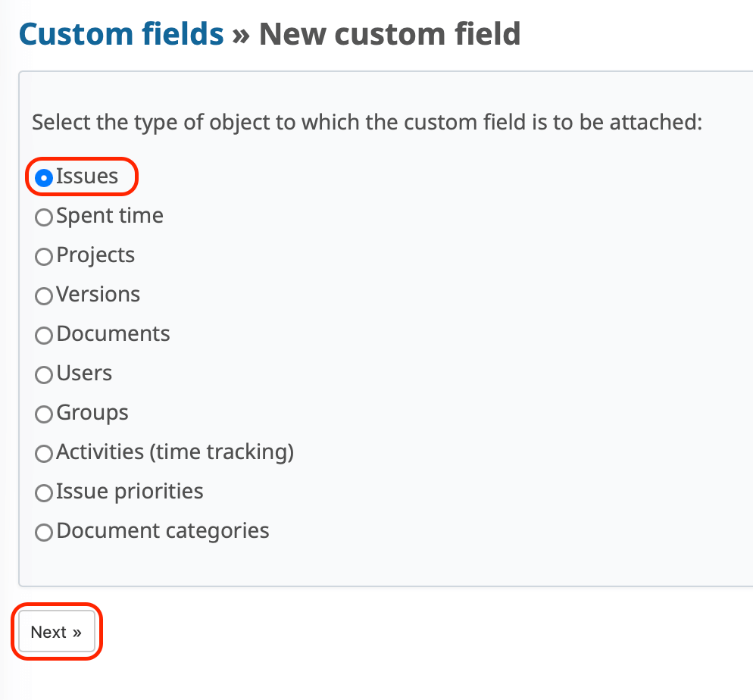Choose the Document categories radio button

point(44,533)
